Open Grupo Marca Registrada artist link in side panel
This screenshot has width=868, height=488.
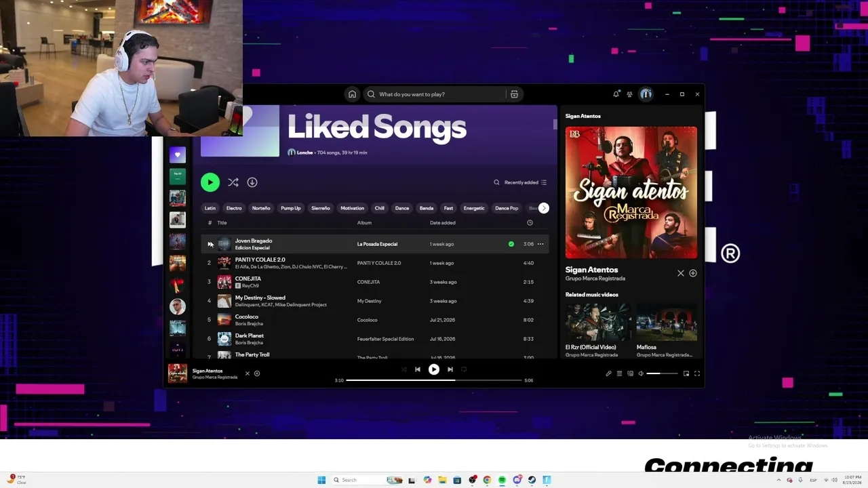click(595, 279)
